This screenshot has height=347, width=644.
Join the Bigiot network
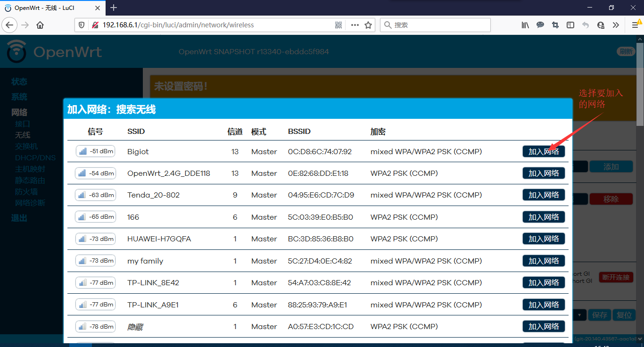point(544,151)
